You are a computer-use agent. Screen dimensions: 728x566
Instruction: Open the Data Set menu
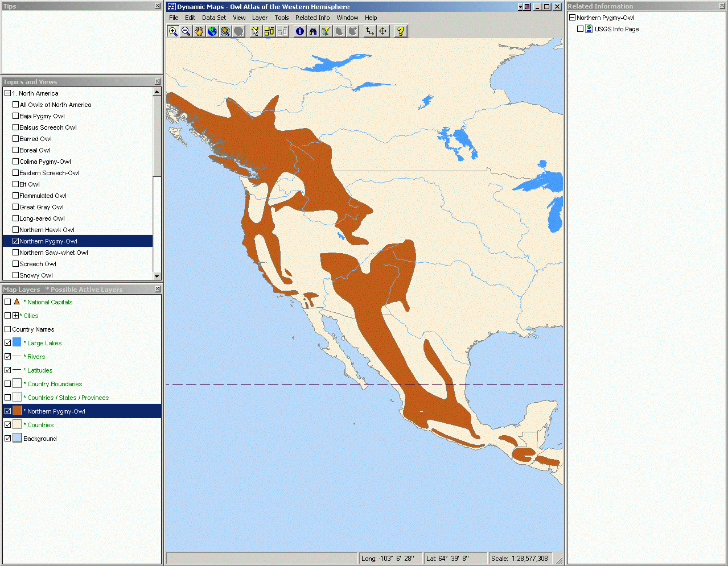point(214,18)
